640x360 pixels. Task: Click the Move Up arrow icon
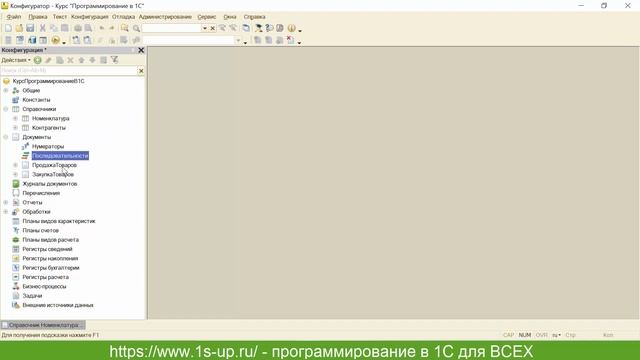pyautogui.click(x=81, y=60)
